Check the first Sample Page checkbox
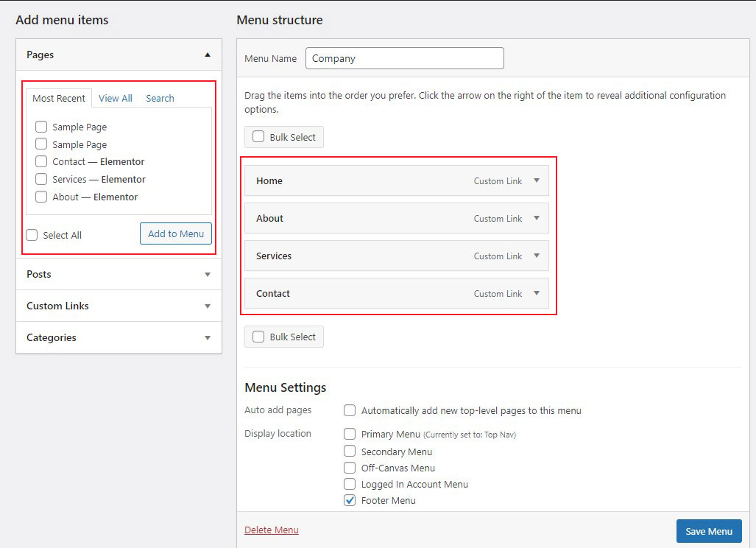756x548 pixels. [41, 127]
